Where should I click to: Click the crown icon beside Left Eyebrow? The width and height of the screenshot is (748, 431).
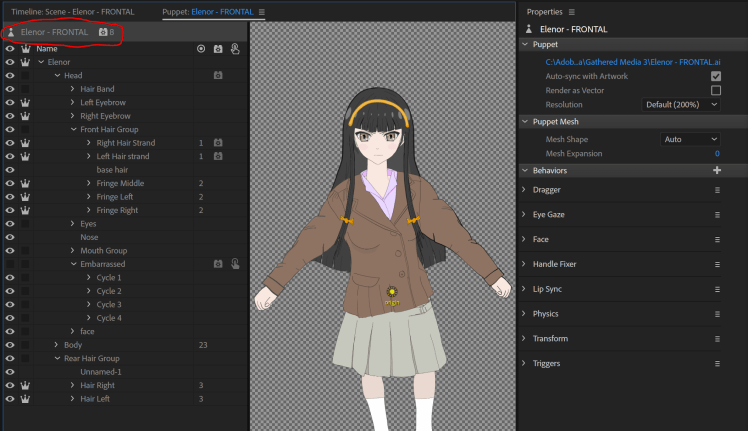25,102
